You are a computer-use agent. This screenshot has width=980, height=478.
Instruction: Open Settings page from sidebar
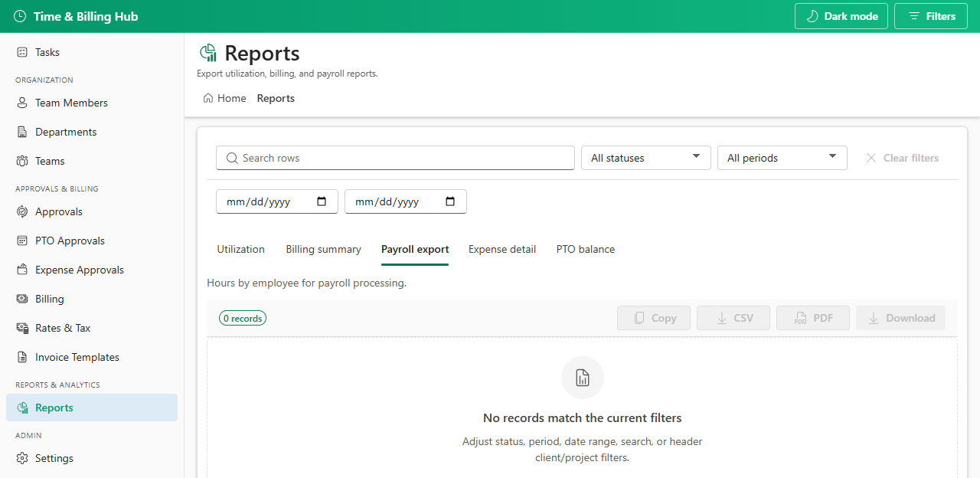(x=92, y=458)
